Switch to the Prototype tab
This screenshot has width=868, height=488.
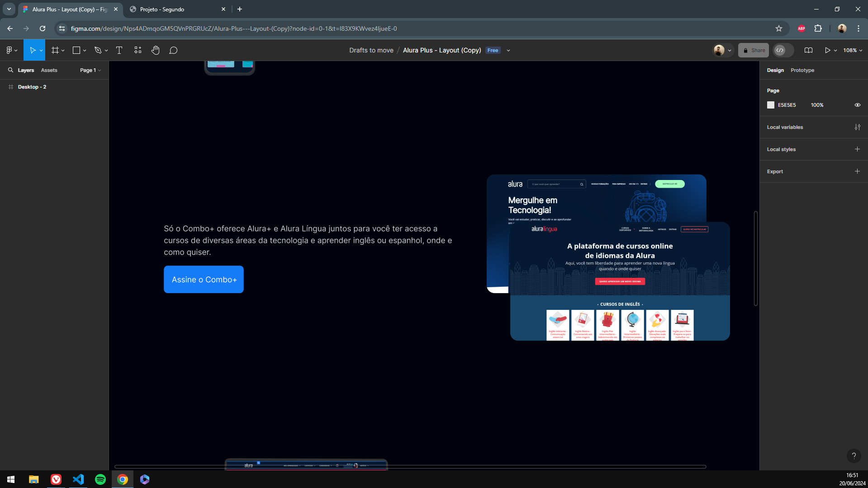click(802, 70)
